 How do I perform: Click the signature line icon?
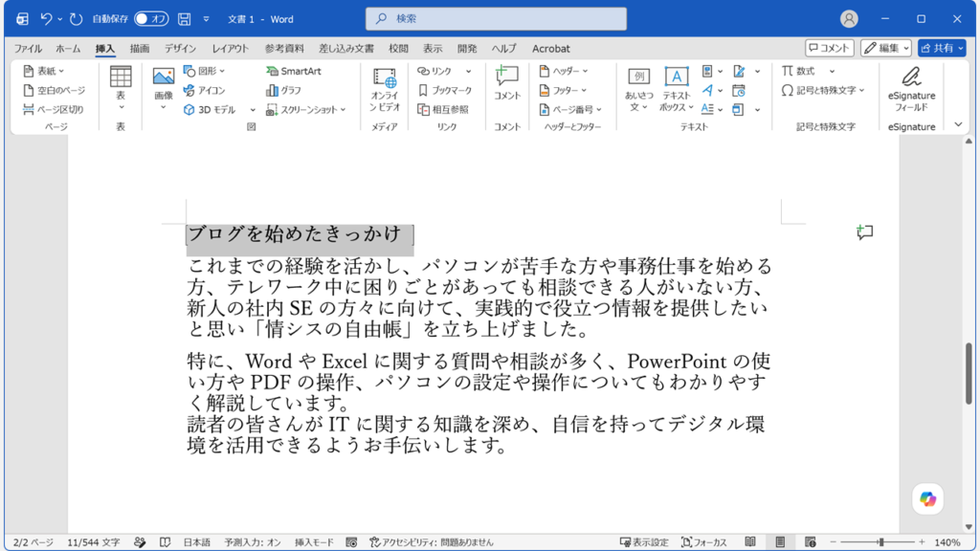739,71
